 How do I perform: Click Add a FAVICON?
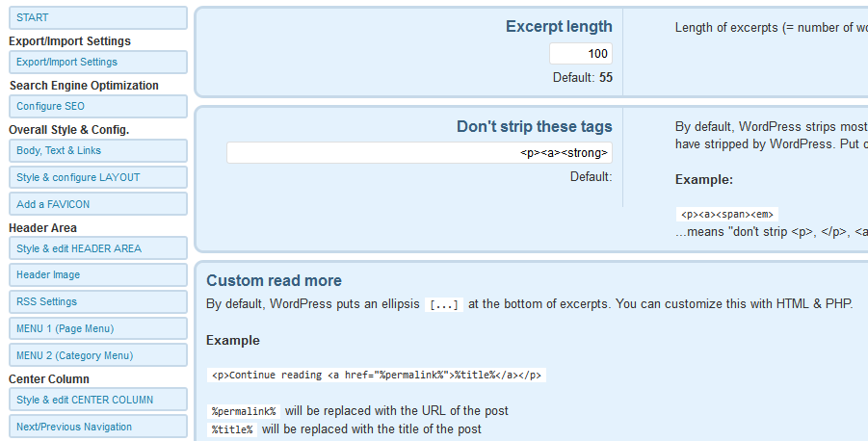pyautogui.click(x=98, y=204)
